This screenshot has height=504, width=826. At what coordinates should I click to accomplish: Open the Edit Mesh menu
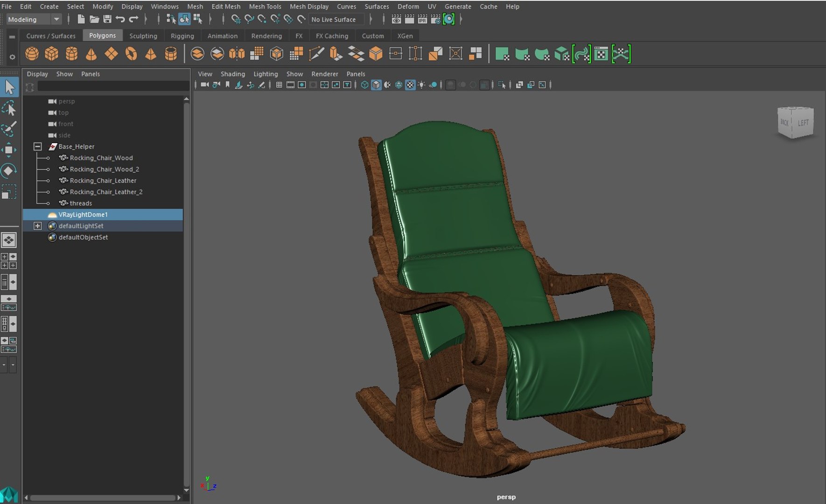(226, 7)
